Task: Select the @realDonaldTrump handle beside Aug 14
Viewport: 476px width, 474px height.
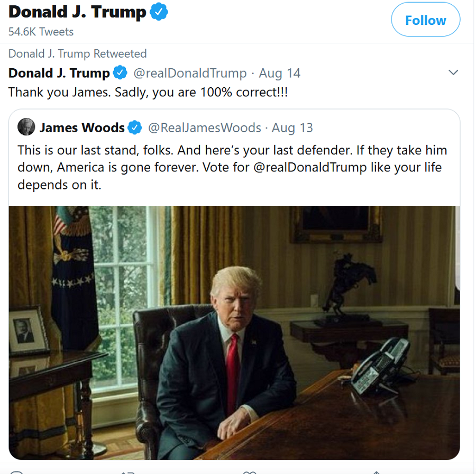Action: [190, 73]
